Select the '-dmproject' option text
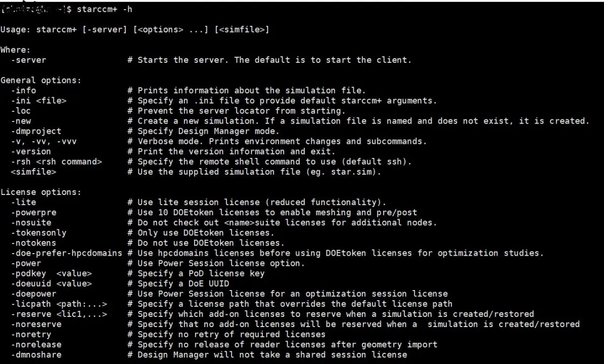604x364 pixels. pyautogui.click(x=36, y=131)
